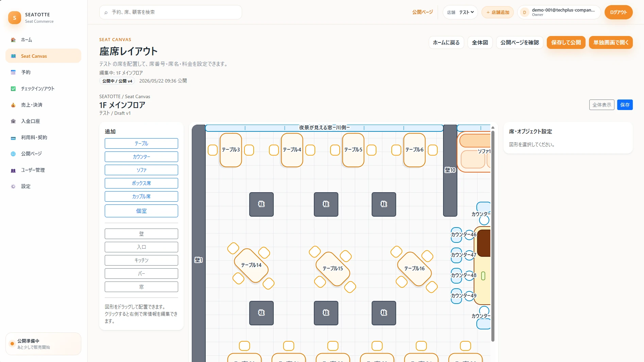Click the 店舗追加 button
This screenshot has width=644, height=362.
coord(497,12)
